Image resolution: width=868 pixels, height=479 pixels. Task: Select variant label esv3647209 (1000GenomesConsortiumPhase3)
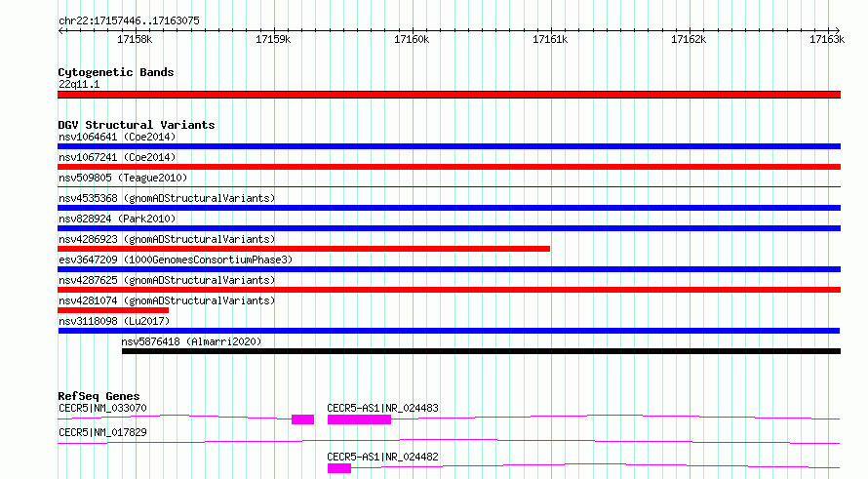(x=176, y=259)
